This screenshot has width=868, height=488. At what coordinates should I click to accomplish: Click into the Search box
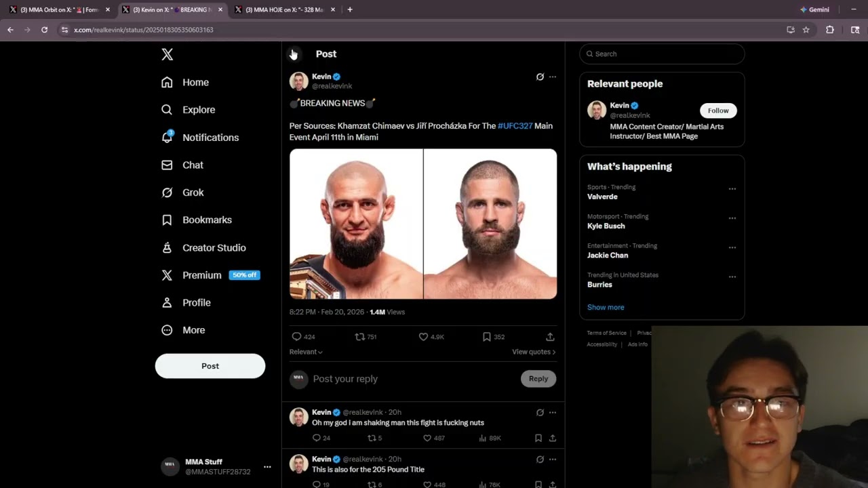click(x=662, y=54)
